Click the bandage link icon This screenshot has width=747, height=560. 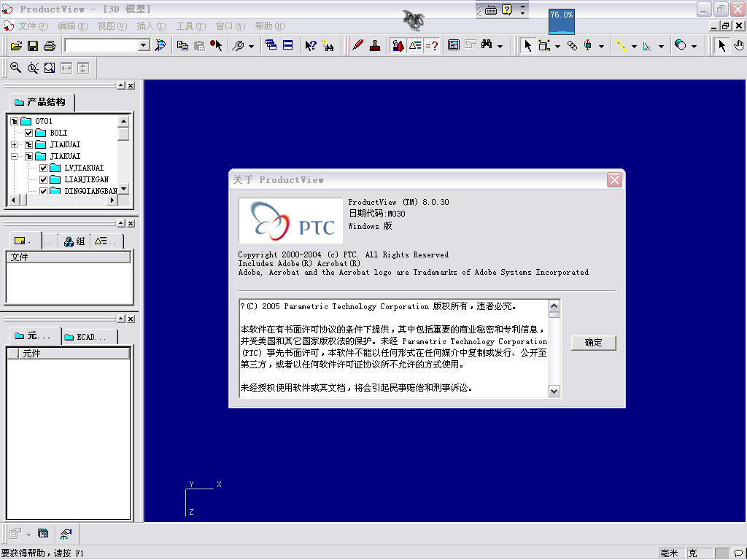572,46
